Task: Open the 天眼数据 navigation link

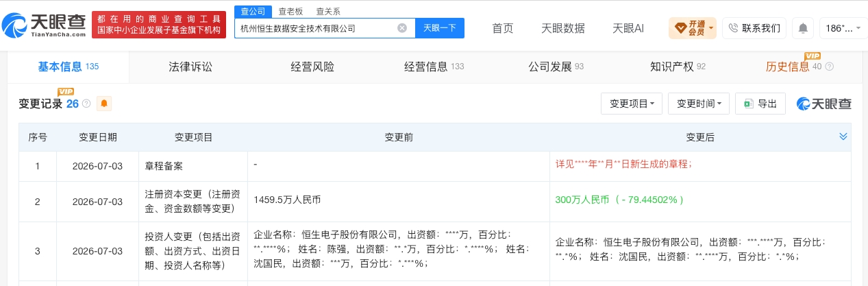Action: click(563, 28)
